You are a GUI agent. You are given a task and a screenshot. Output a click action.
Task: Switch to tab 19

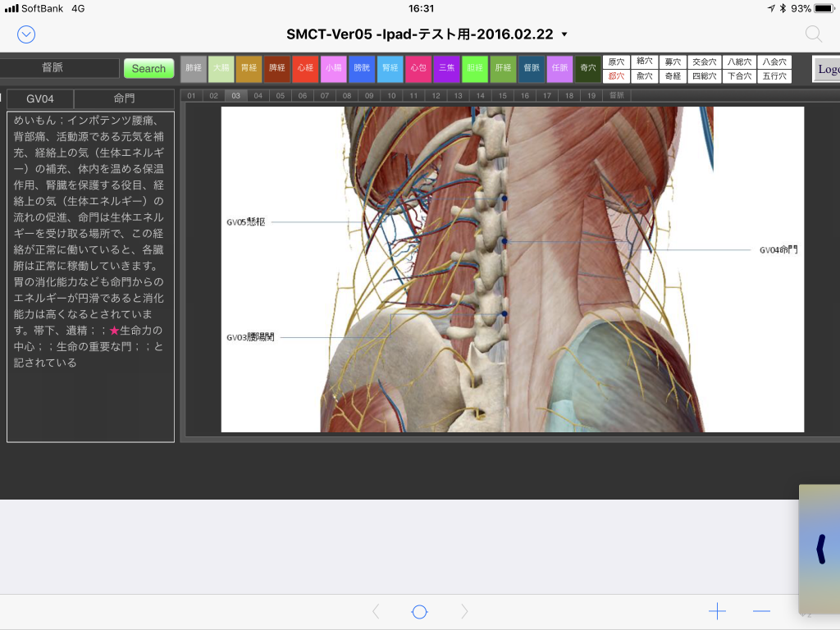(590, 96)
